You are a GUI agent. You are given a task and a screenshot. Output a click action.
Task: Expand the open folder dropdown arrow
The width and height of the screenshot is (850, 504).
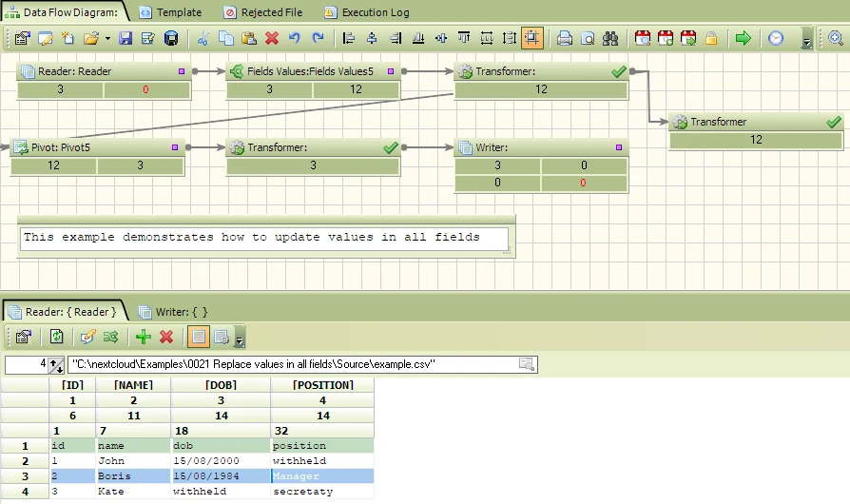pyautogui.click(x=107, y=38)
